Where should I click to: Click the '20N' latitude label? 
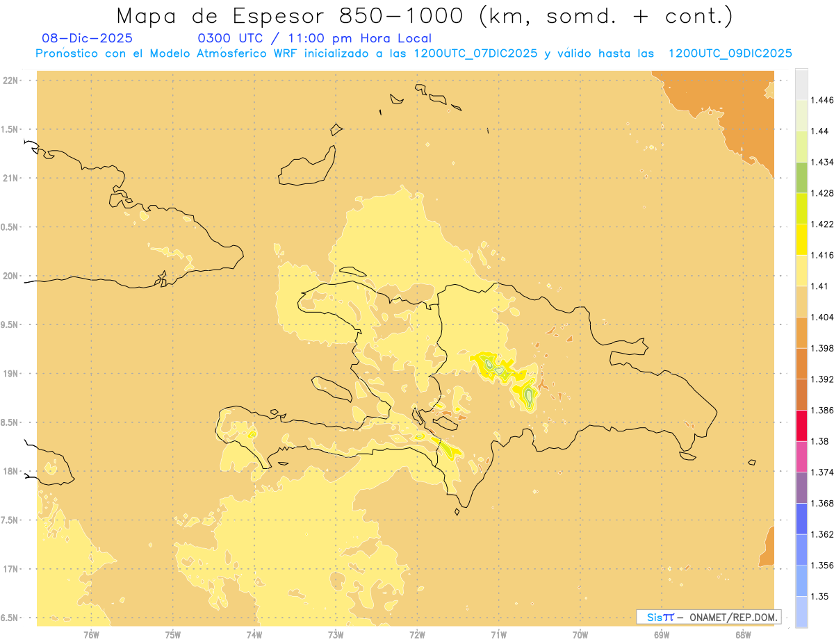pyautogui.click(x=12, y=276)
